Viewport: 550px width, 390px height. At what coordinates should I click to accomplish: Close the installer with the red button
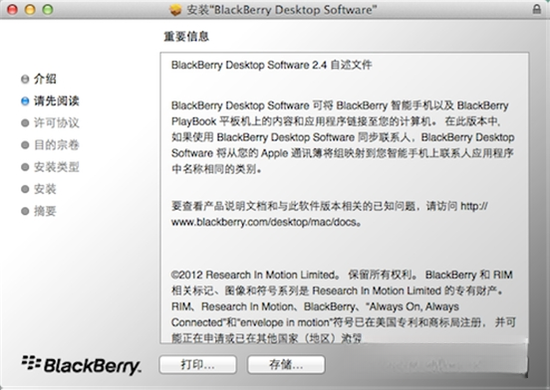(13, 9)
